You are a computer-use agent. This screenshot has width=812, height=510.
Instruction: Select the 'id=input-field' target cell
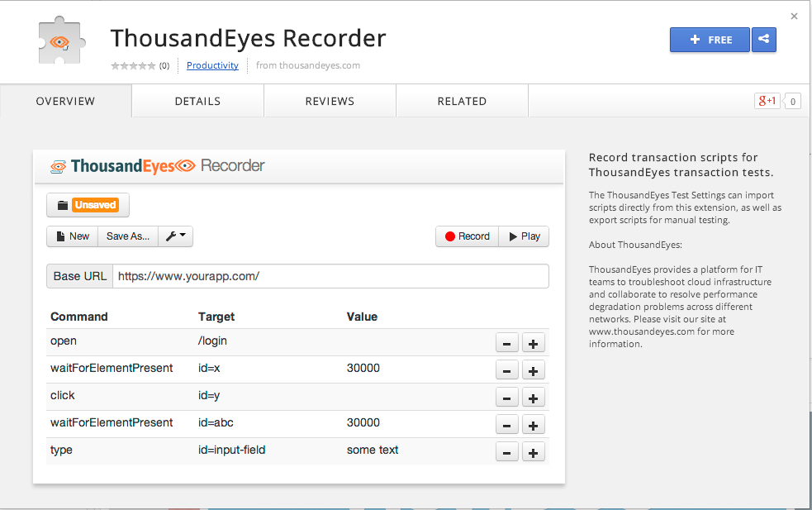(x=231, y=450)
